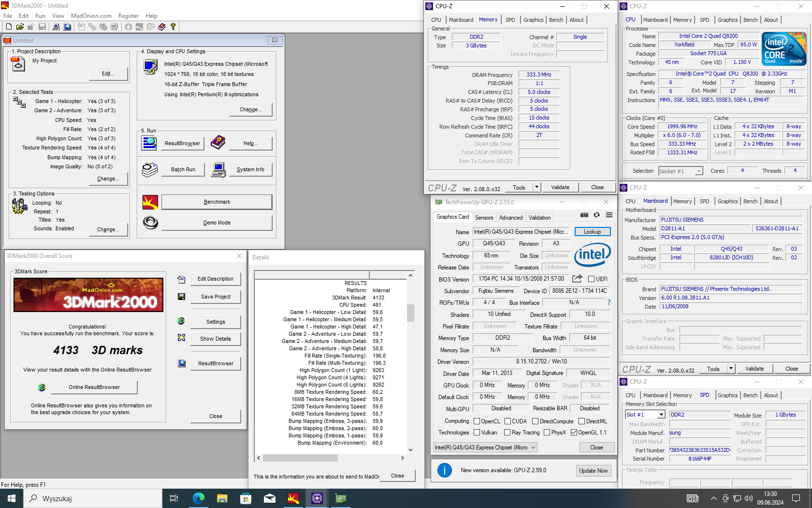Click the Open project folder toolbar icon
812x508 pixels.
coord(20,27)
